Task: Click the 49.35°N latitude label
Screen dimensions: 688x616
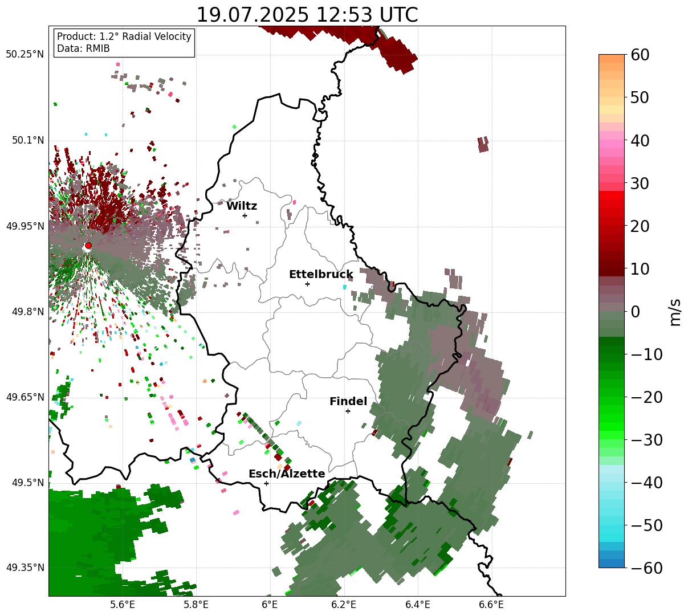Action: coord(25,568)
